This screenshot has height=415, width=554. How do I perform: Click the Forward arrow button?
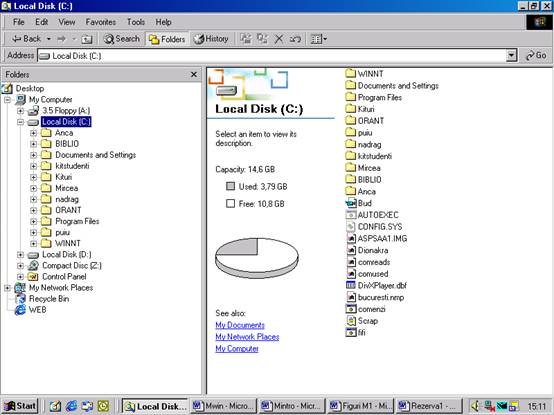61,39
